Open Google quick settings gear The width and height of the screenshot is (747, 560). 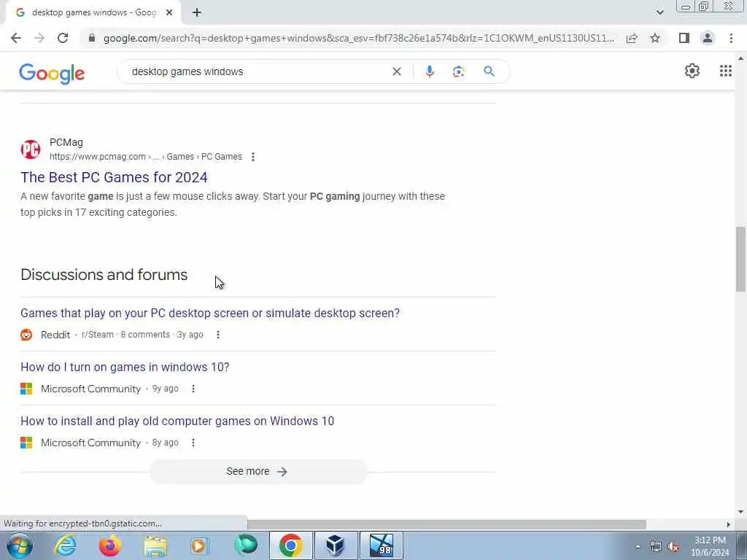tap(692, 71)
